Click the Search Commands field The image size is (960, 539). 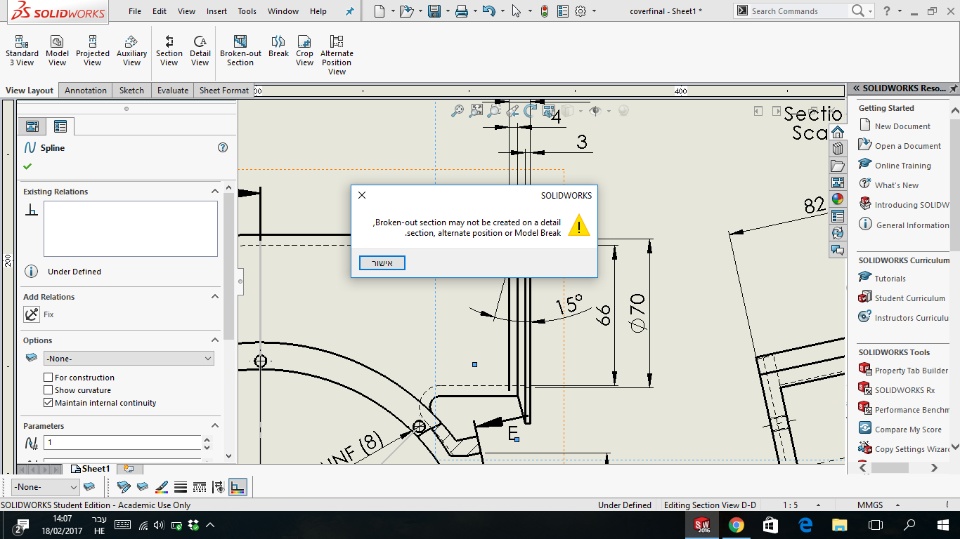click(798, 11)
